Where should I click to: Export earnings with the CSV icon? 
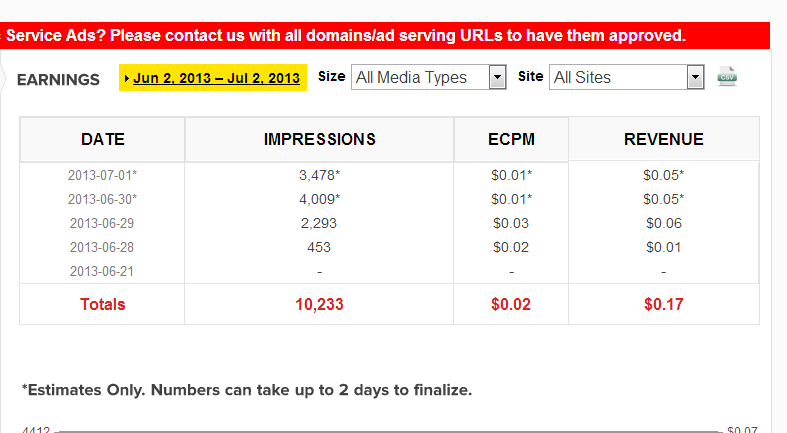(x=727, y=76)
